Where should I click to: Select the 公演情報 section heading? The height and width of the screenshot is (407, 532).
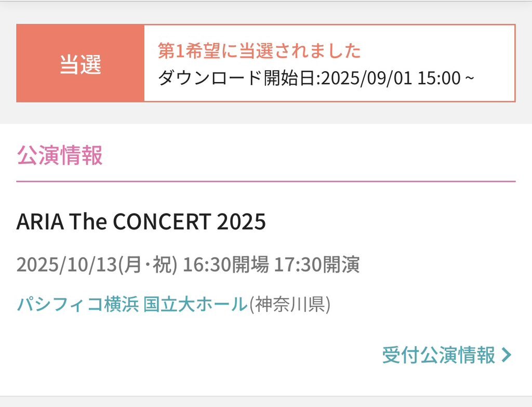tap(60, 155)
